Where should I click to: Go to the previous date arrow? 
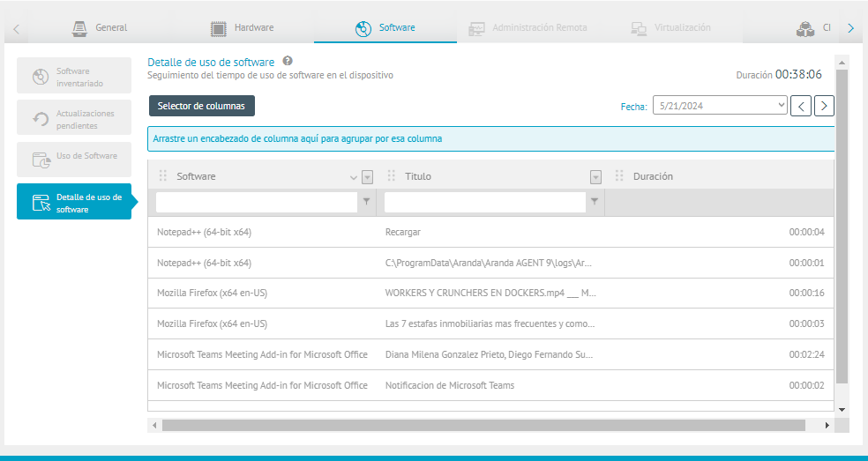801,106
